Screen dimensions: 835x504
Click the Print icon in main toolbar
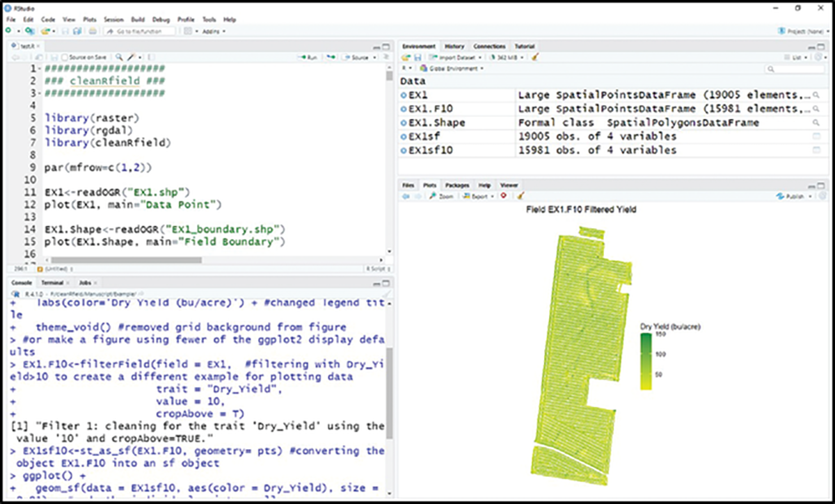pos(92,31)
